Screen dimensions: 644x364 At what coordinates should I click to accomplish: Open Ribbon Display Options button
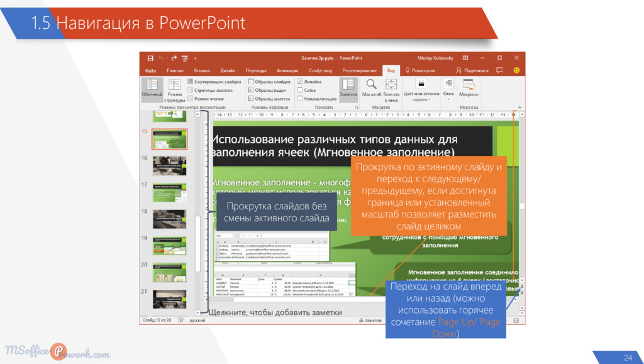point(465,58)
